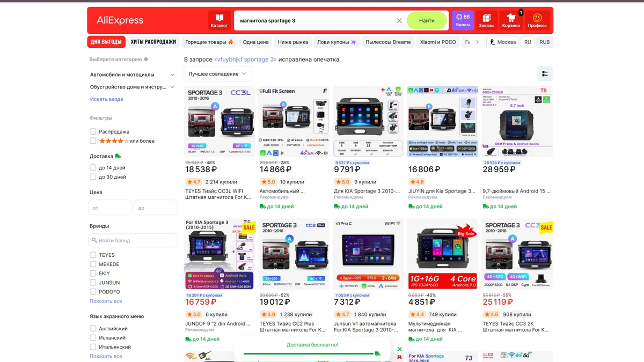The height and width of the screenshot is (362, 644).
Task: Open the Каталог catalog icon
Action: 219,20
